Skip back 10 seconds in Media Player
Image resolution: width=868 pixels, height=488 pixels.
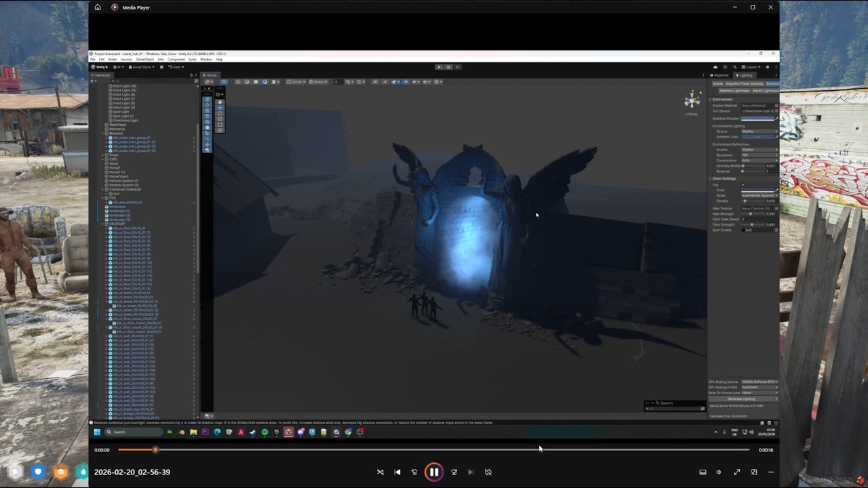pos(414,472)
